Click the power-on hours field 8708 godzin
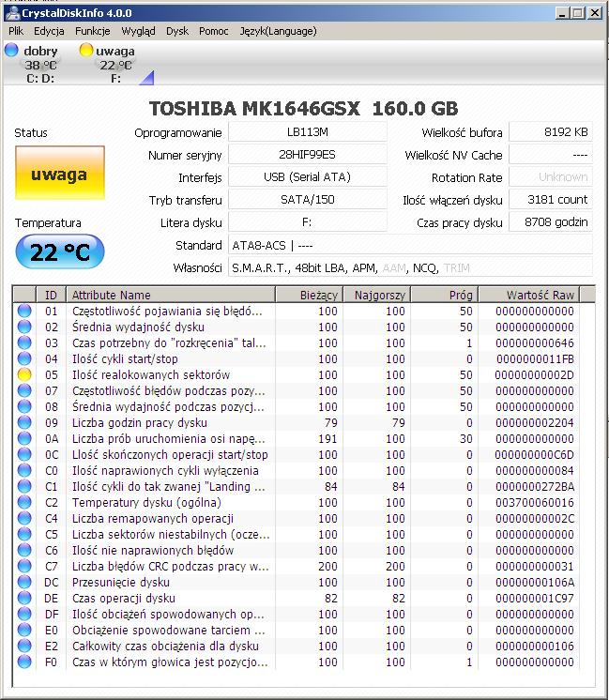Screen dimensions: 609x700 [551, 221]
